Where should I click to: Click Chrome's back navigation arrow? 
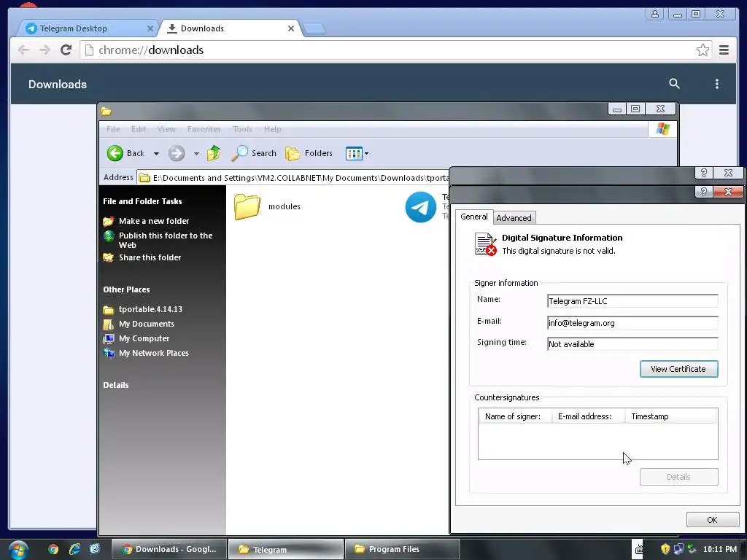(23, 50)
